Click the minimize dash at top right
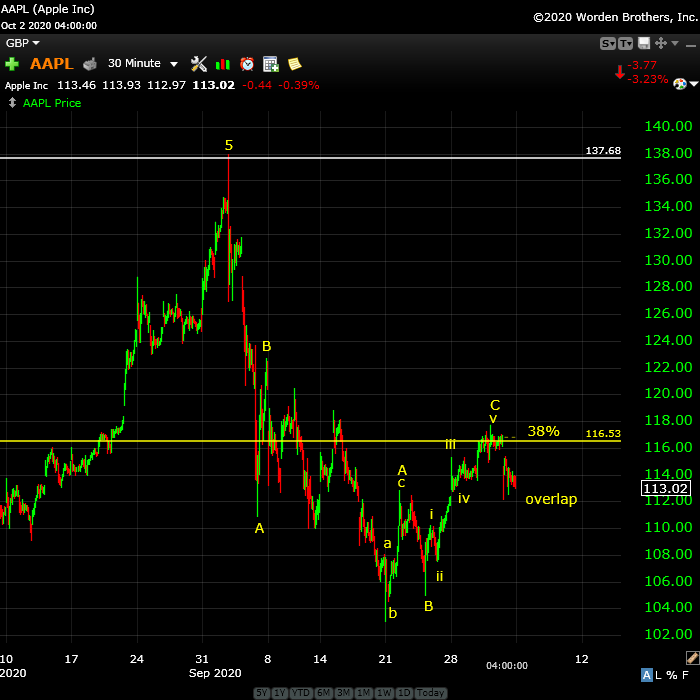 point(691,46)
